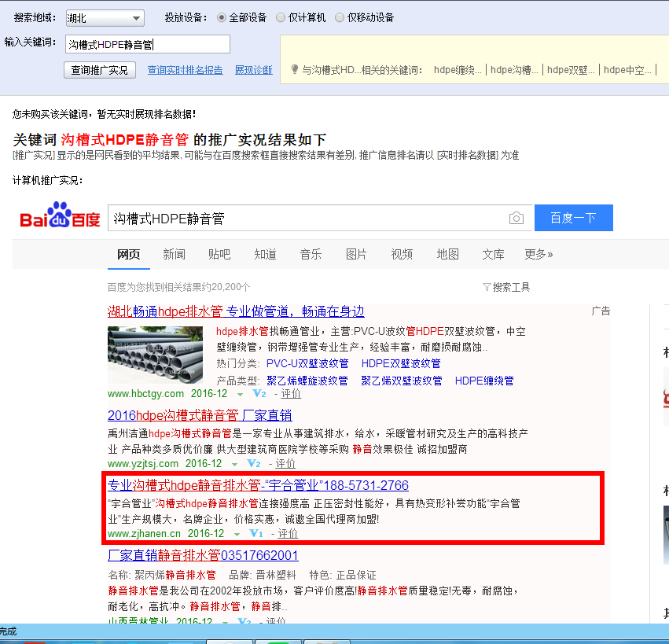The image size is (669, 644).
Task: Click 评价 link for www.zjhanen.cn
Action: 288,533
